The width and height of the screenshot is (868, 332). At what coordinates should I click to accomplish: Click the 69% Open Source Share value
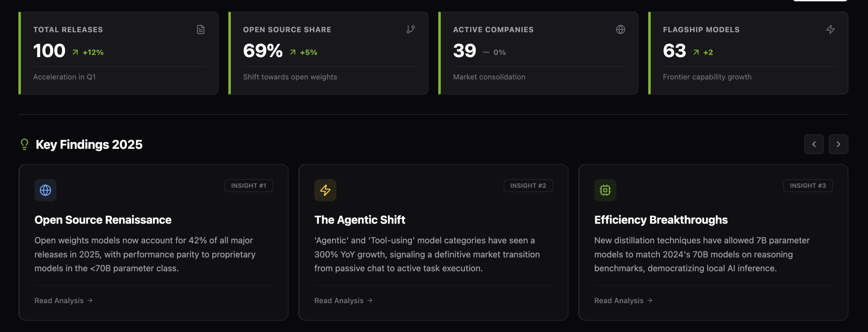coord(263,51)
